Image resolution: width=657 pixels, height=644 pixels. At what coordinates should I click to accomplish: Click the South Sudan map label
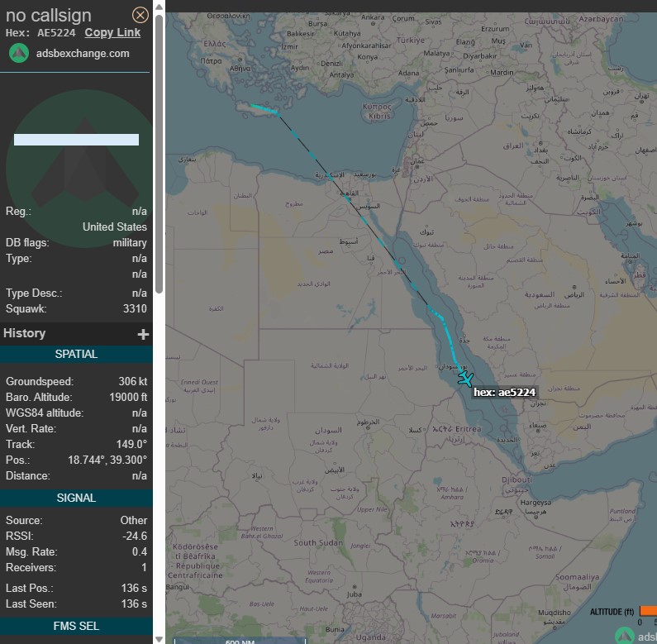pyautogui.click(x=318, y=542)
